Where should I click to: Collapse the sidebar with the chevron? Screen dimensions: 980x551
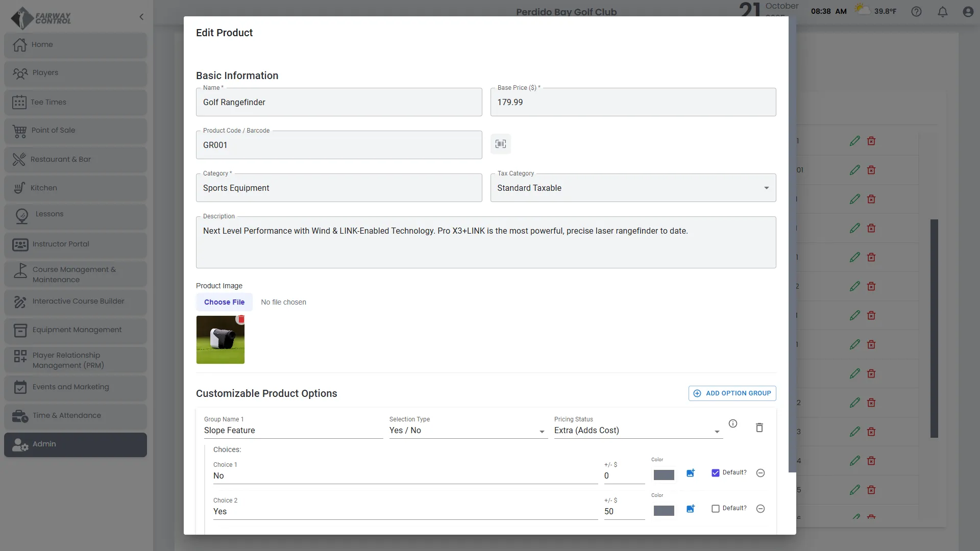coord(141,17)
